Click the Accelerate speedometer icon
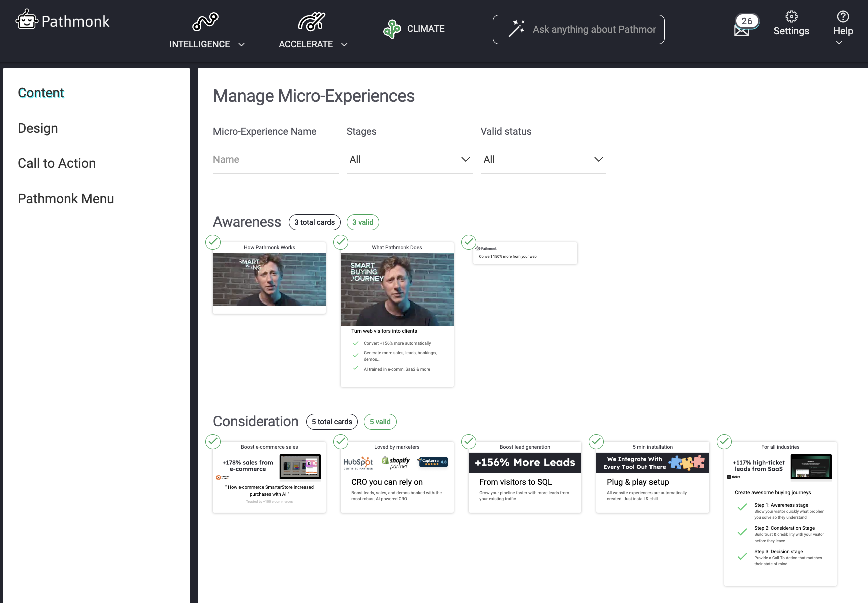This screenshot has height=603, width=868. (x=311, y=21)
